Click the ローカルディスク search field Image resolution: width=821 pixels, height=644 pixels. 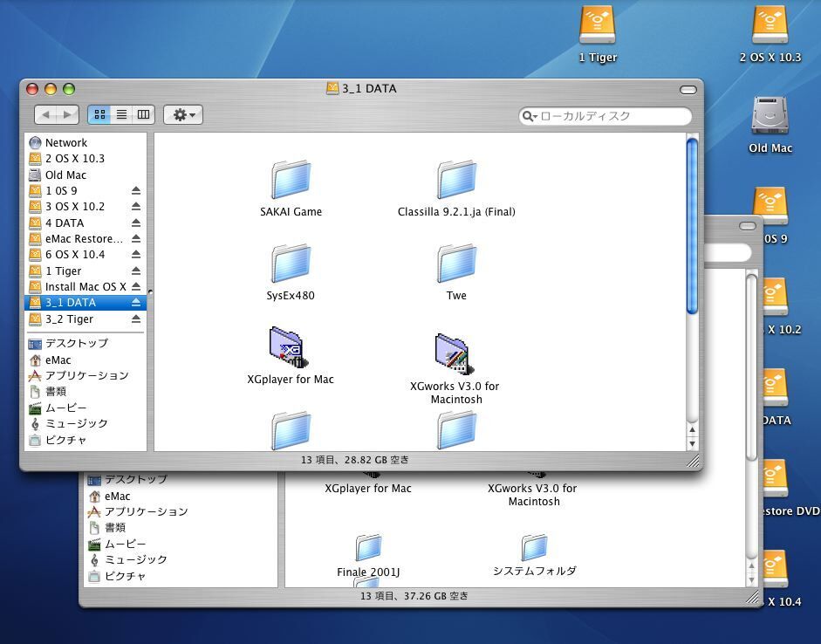coord(611,116)
